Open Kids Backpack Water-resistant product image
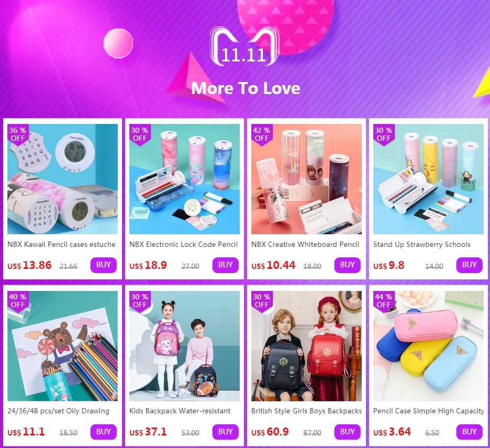This screenshot has width=490, height=448. 185,346
